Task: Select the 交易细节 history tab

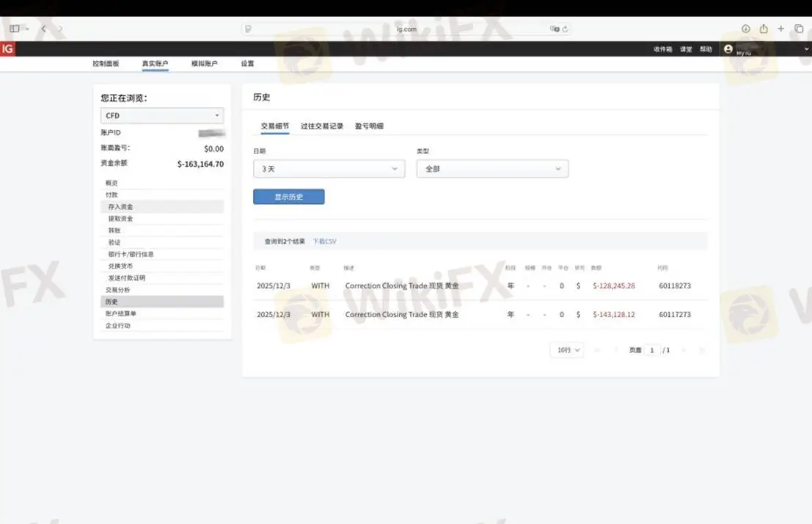Action: point(275,126)
